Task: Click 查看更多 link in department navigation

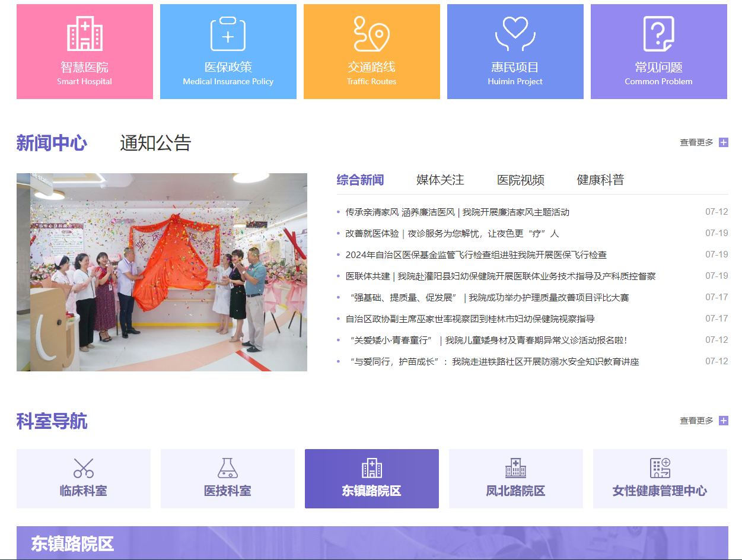Action: coord(696,421)
